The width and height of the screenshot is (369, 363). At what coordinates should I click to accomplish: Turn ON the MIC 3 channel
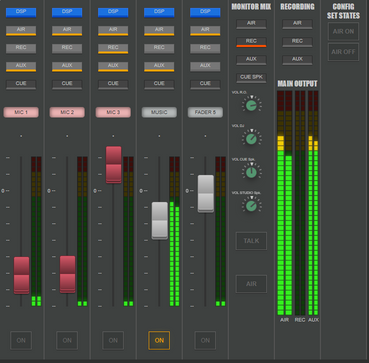pos(113,340)
